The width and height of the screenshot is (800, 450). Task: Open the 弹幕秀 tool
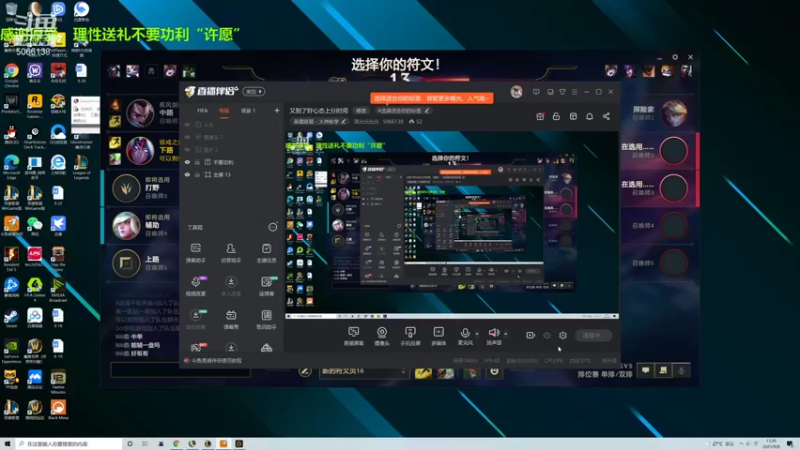(231, 319)
